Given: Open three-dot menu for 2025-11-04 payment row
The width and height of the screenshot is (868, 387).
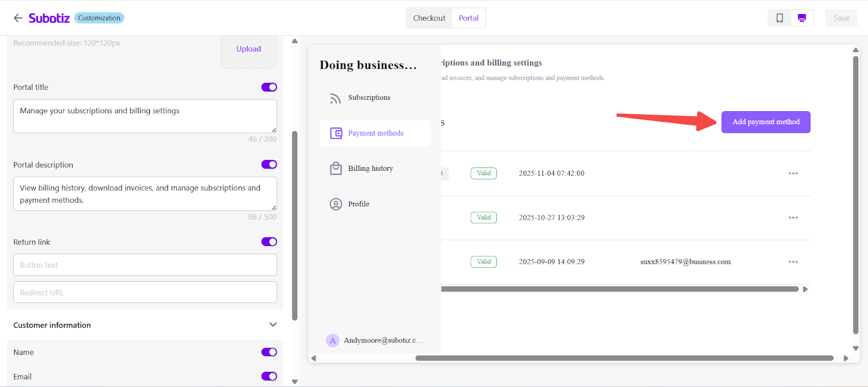Looking at the screenshot, I should 793,173.
